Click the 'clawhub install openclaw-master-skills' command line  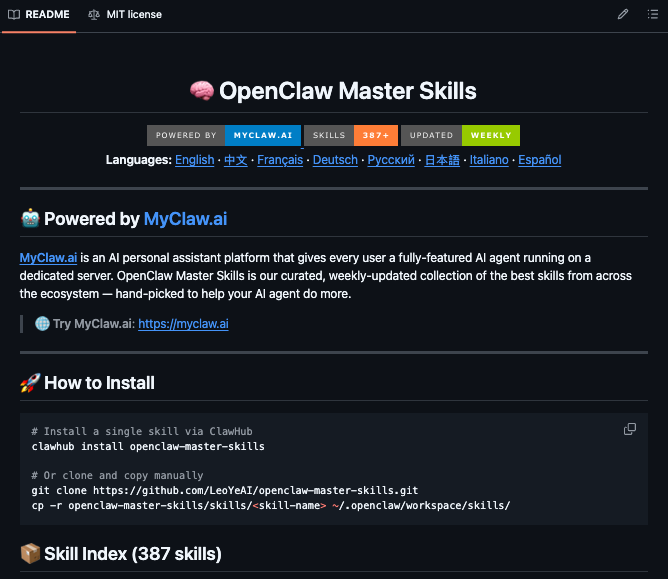(148, 446)
